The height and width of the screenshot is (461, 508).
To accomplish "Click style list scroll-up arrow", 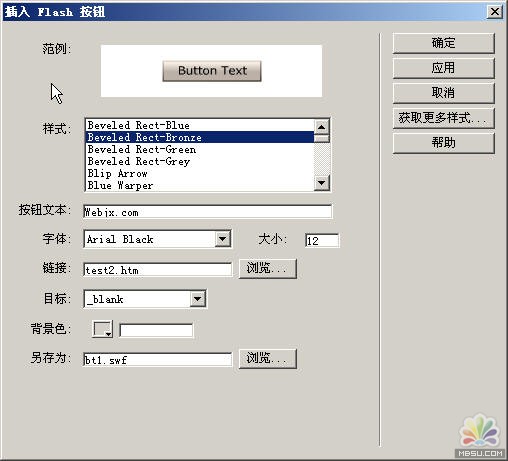I will click(322, 127).
